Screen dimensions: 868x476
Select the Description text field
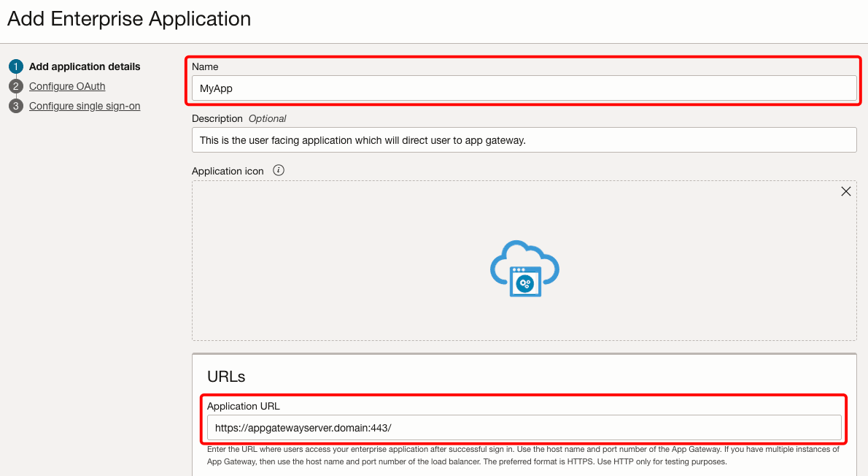[x=524, y=139]
